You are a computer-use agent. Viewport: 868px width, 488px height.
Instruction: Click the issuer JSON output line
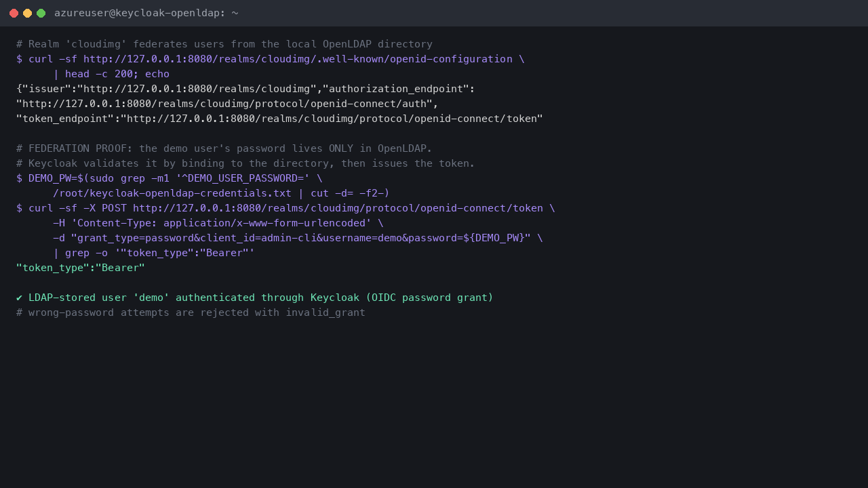pos(245,89)
